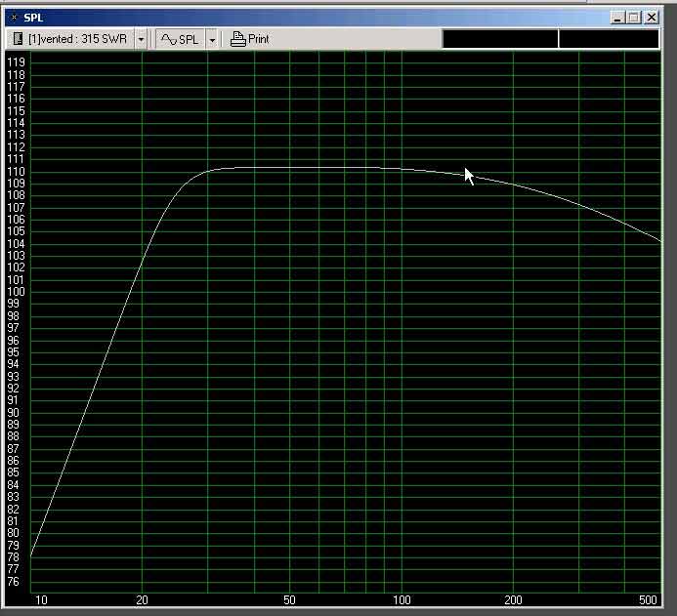Click the 10 Hz frequency axis label
Screen dimensions: 677x616
41,600
